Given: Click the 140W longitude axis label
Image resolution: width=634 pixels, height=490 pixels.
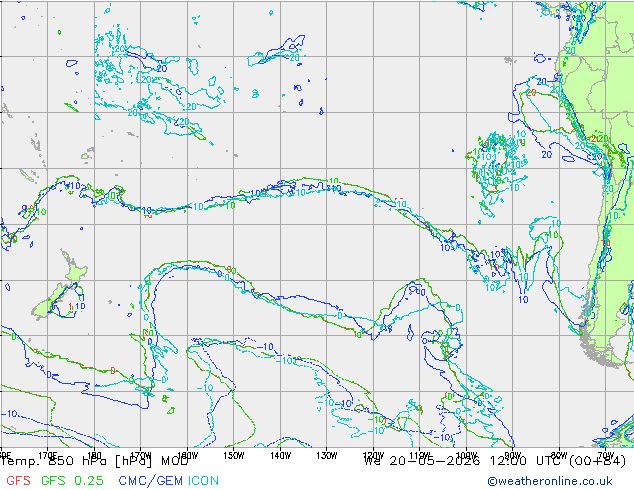Looking at the screenshot, I should click(280, 456).
